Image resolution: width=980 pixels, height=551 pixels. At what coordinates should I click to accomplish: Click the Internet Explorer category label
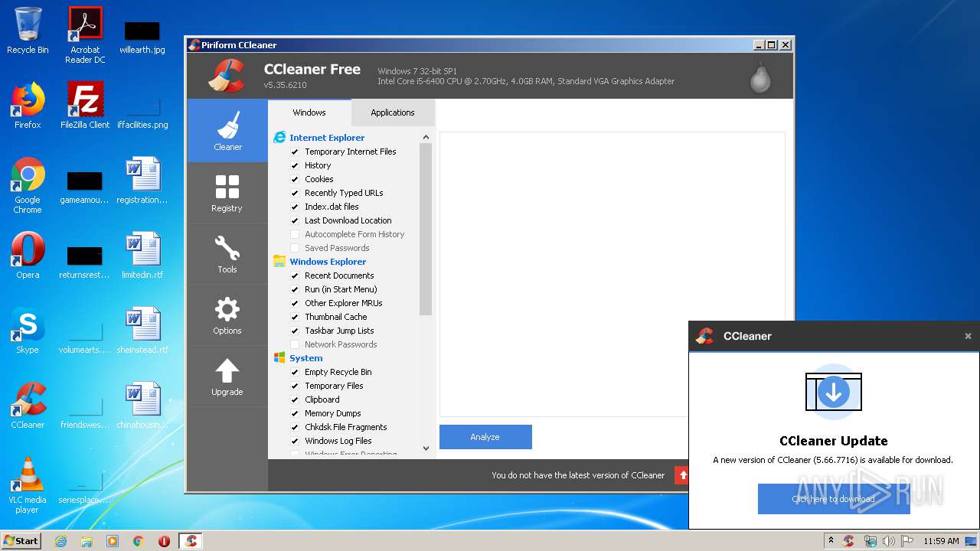coord(327,138)
